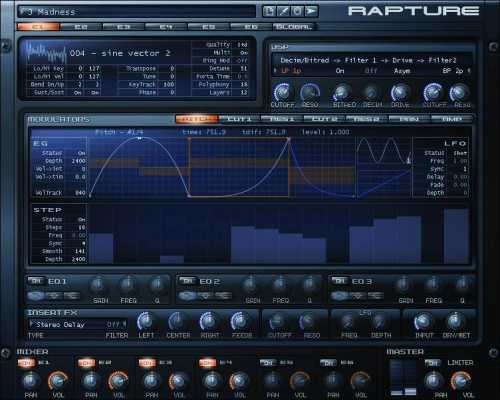Click the Filter 1 CUTOFF knob in DSP

pyautogui.click(x=282, y=92)
